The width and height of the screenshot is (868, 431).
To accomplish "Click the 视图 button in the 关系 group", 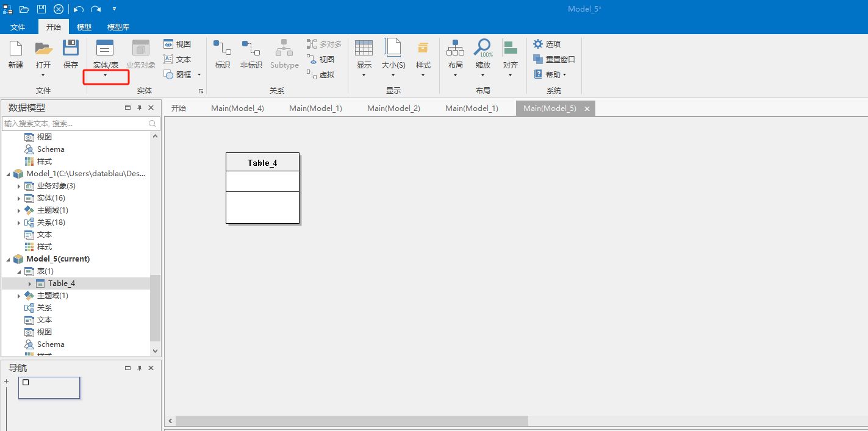I will pos(321,59).
